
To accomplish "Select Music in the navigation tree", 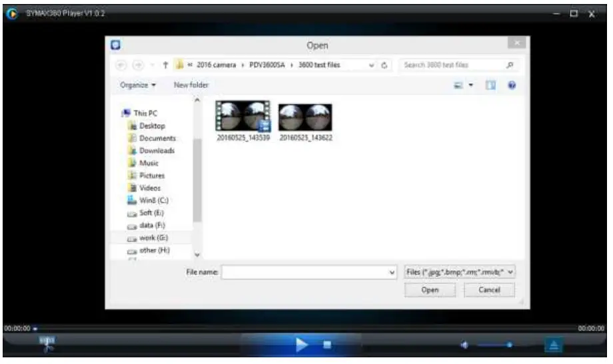I will pyautogui.click(x=149, y=163).
